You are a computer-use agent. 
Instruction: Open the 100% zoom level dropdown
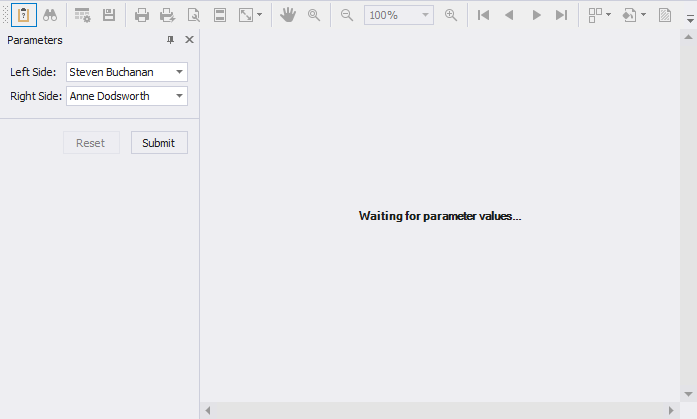(426, 15)
